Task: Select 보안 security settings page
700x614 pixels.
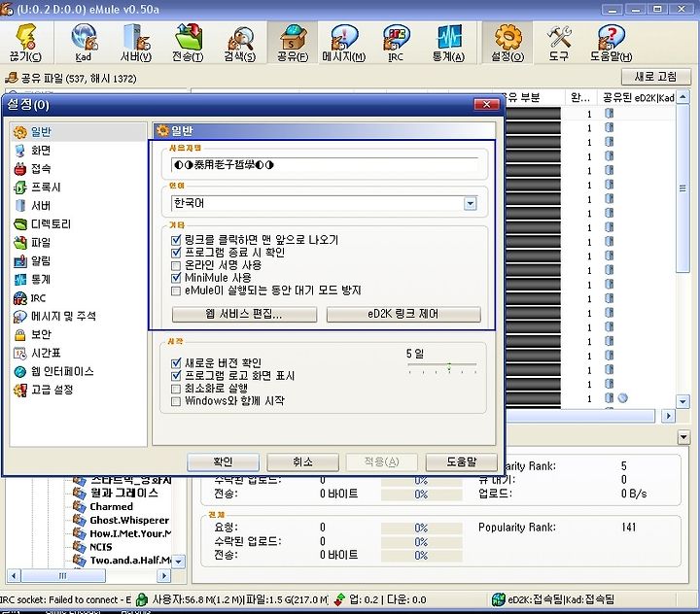Action: pos(33,334)
